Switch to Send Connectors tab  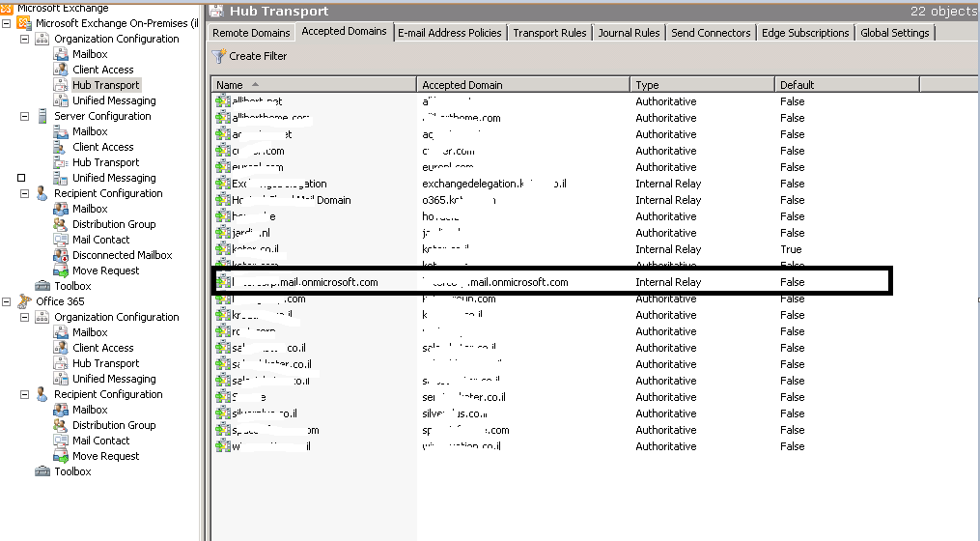(711, 33)
